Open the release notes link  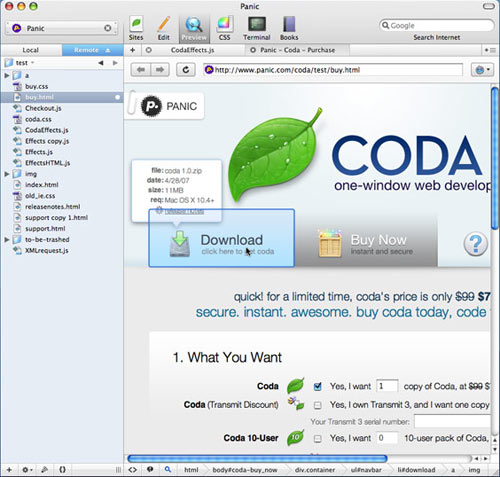[184, 211]
